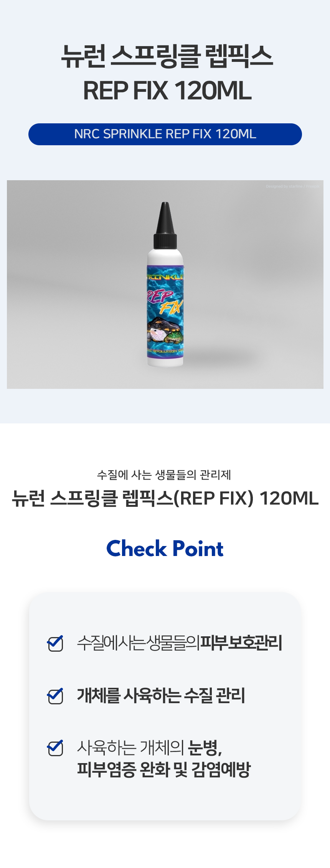Click the REP FIX 120ML headline text
The width and height of the screenshot is (330, 868).
click(167, 91)
